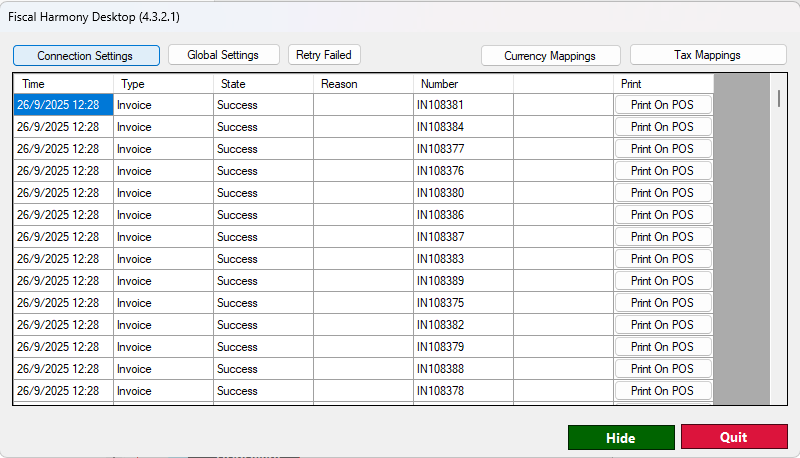
Task: Print invoice IN108382 on POS
Action: coord(663,324)
